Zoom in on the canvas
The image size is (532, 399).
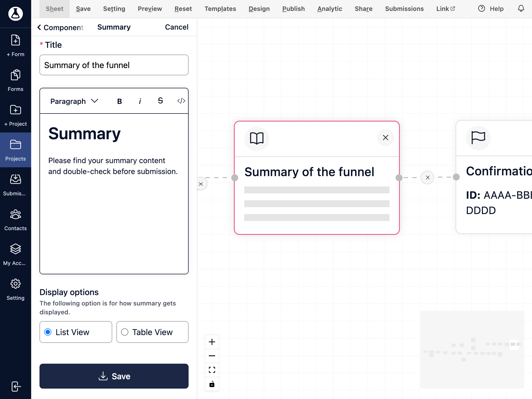[212, 342]
